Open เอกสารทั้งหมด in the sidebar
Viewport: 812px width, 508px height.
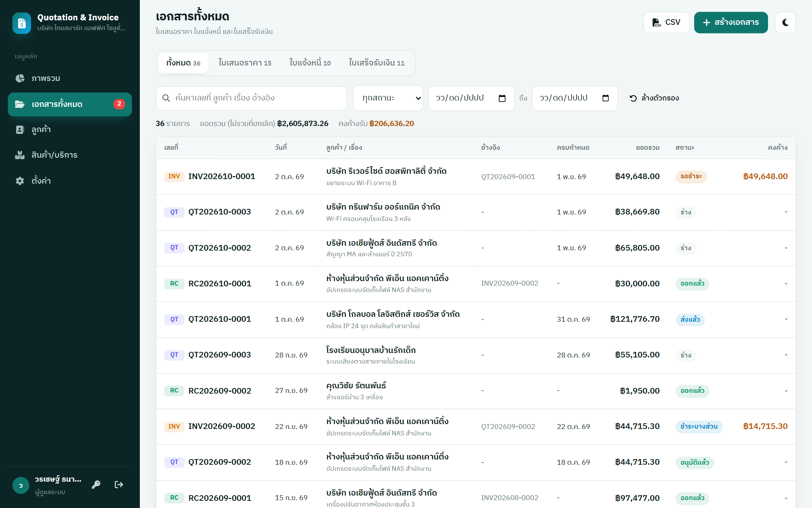(x=70, y=104)
